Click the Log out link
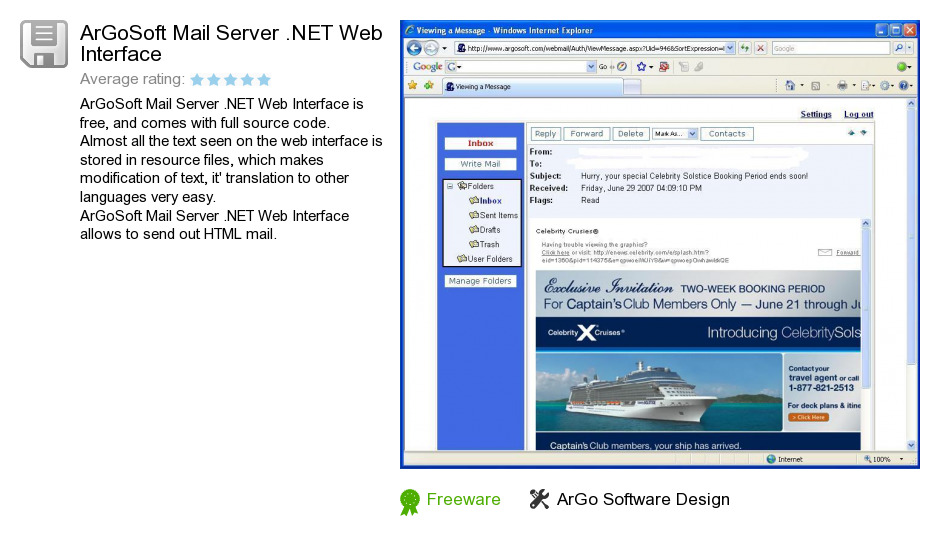The image size is (940, 546). pos(858,114)
